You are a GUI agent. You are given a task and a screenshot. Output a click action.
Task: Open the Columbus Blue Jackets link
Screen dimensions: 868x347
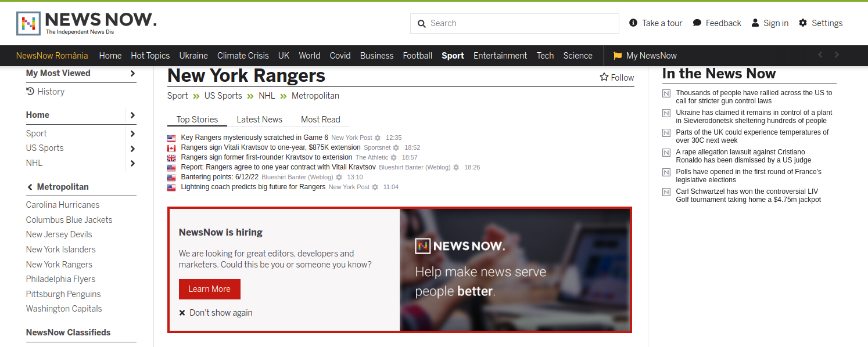coord(69,220)
